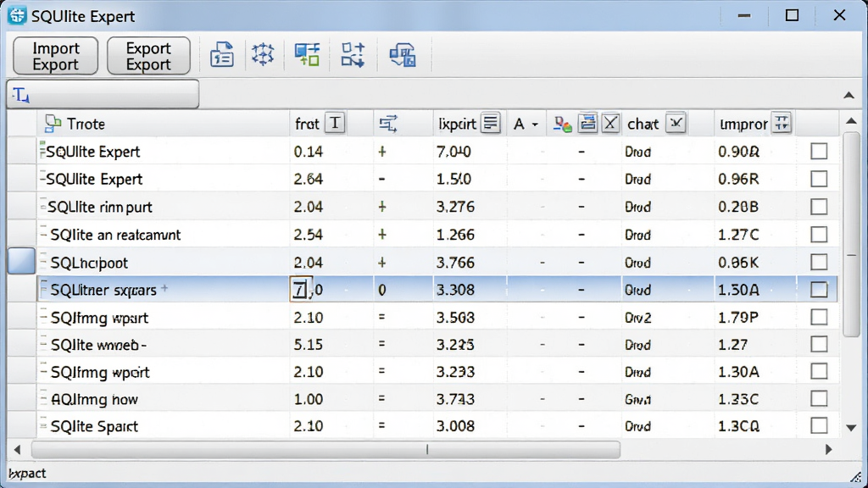The image size is (868, 488).
Task: Click the horizontal scrollbar left arrow
Action: (x=17, y=449)
